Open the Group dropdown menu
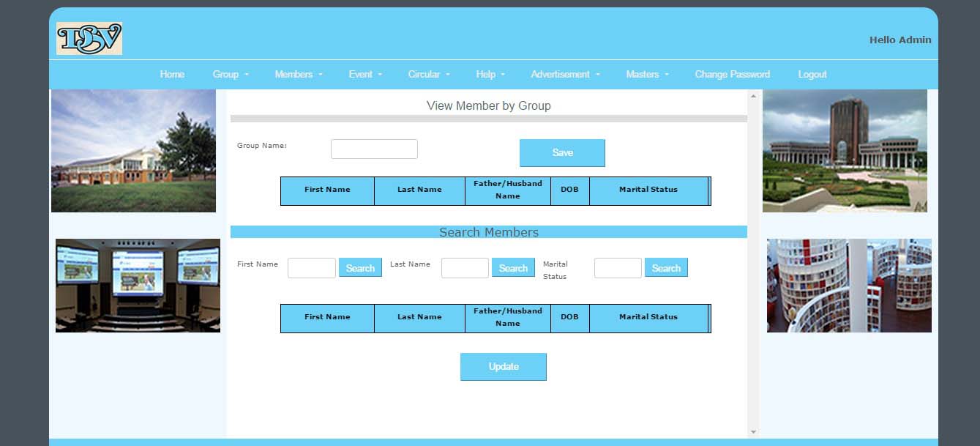The image size is (980, 446). [x=231, y=75]
